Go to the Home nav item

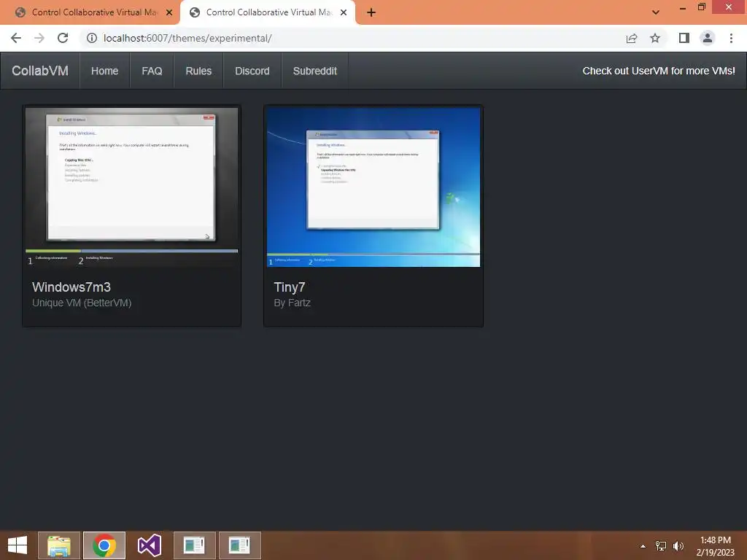(105, 71)
